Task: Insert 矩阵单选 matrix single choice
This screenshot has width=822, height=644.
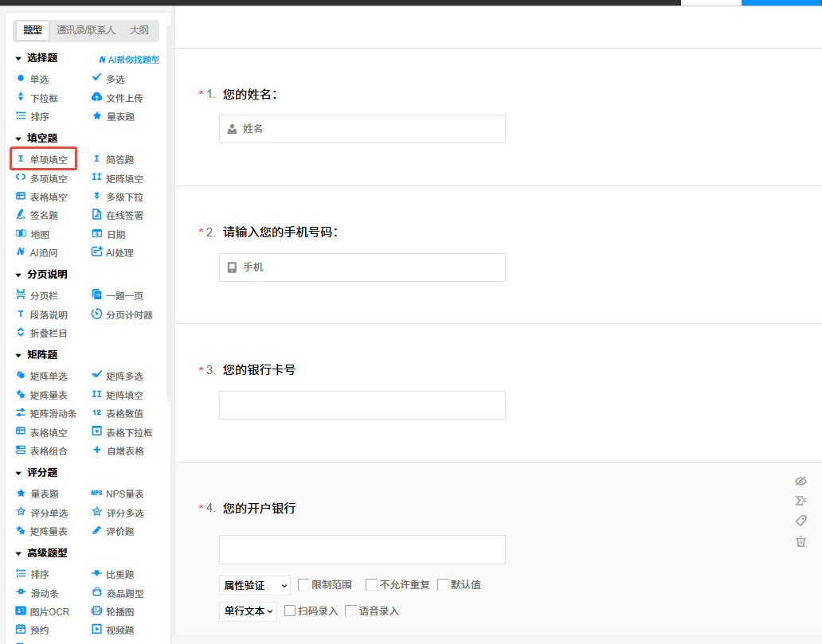Action: tap(42, 377)
